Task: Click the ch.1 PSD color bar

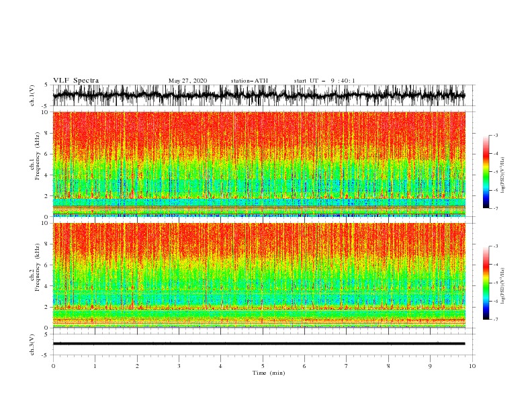Action: [x=486, y=172]
